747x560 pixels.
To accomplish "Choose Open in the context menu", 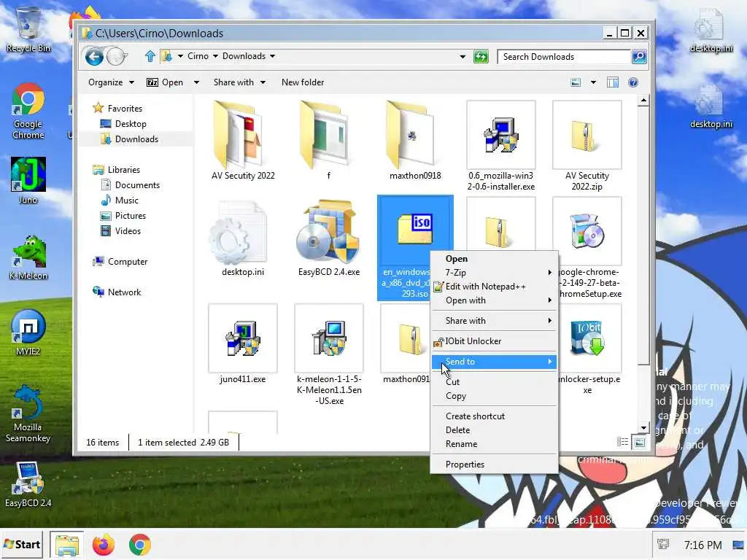I will [x=494, y=259].
